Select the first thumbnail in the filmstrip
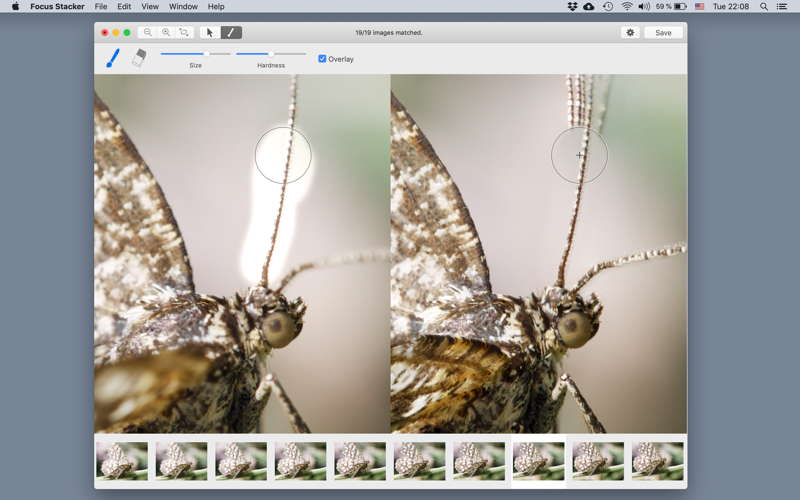The image size is (800, 500). 122,461
